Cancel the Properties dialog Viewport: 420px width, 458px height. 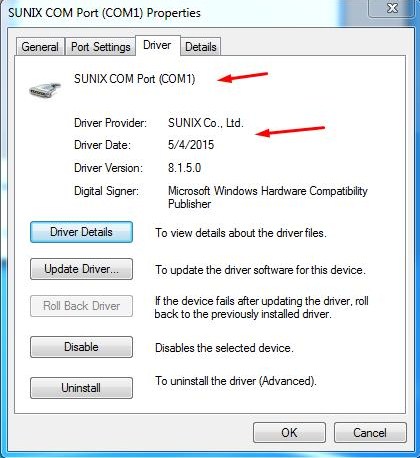(370, 433)
